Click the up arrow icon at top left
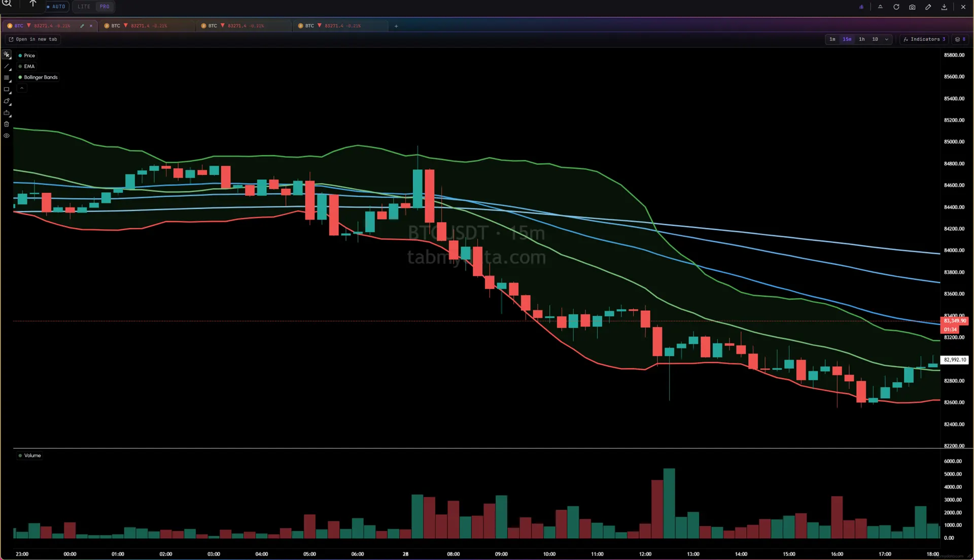Viewport: 974px width, 560px height. (33, 4)
